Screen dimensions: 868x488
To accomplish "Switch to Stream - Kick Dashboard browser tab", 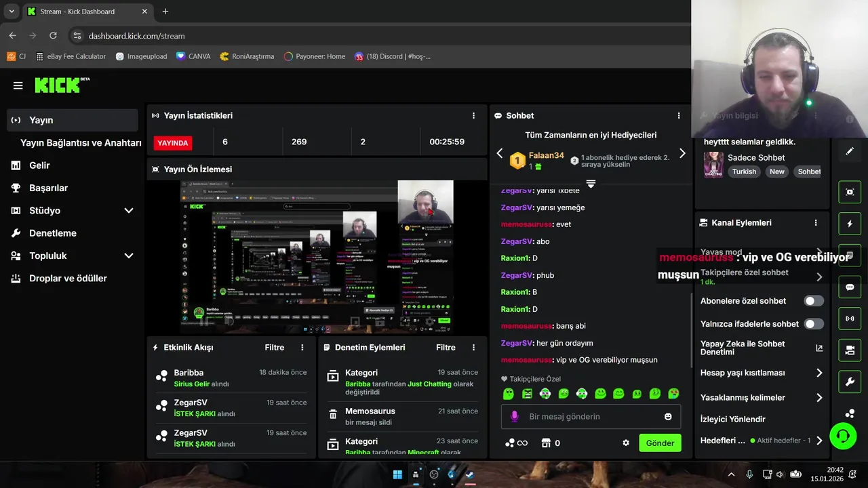I will point(87,12).
